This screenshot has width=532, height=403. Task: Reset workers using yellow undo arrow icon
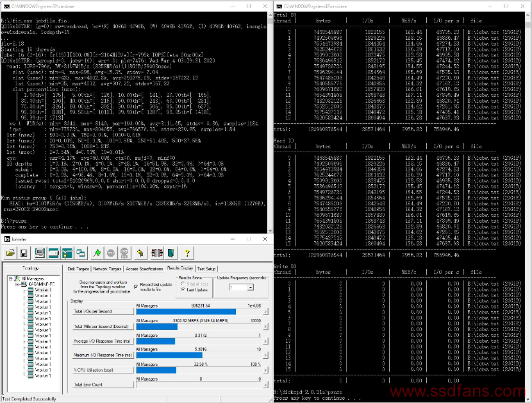pos(140,253)
